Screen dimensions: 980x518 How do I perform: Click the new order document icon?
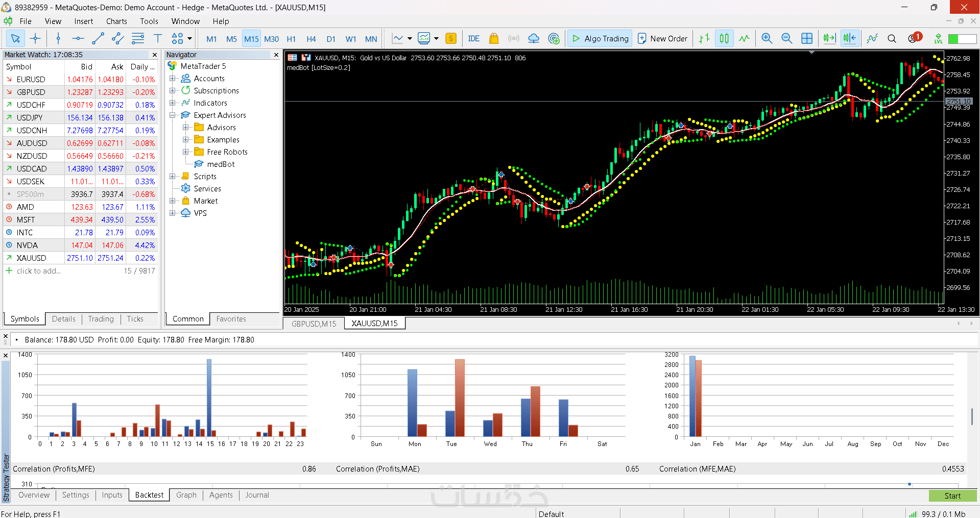coord(642,38)
